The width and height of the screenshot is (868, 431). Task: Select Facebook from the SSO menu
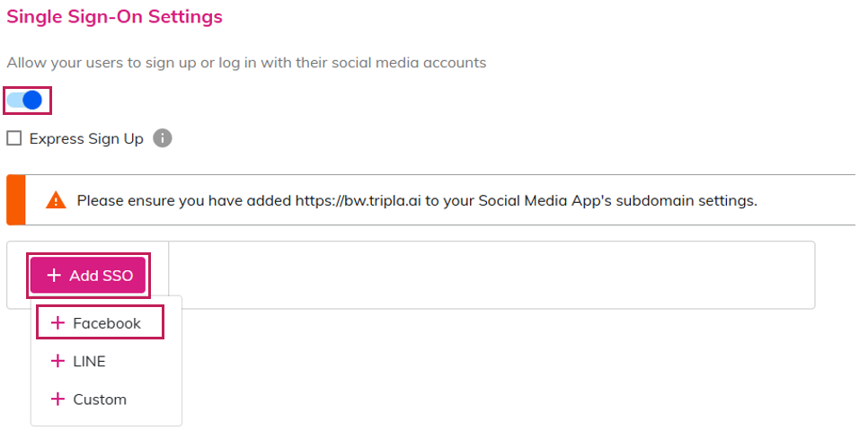click(106, 323)
